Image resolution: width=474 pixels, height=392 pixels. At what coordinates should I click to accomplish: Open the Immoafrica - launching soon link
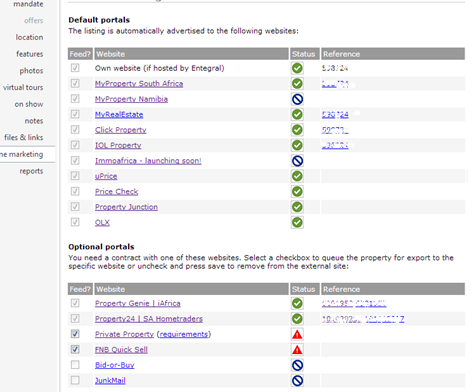point(148,161)
